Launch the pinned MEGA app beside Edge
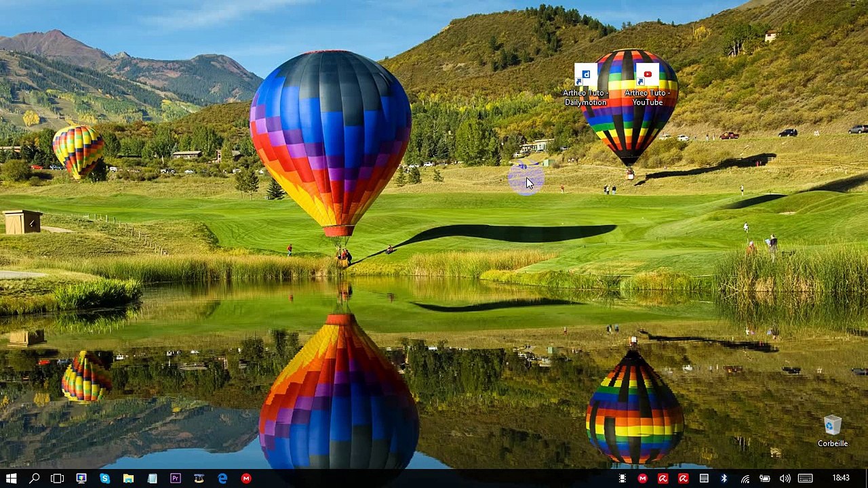Image resolution: width=868 pixels, height=488 pixels. [246, 479]
